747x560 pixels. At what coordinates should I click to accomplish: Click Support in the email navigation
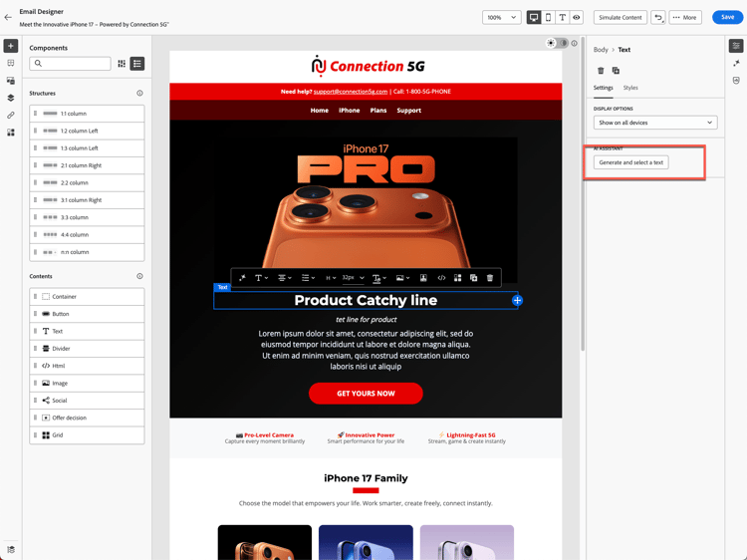coord(408,110)
